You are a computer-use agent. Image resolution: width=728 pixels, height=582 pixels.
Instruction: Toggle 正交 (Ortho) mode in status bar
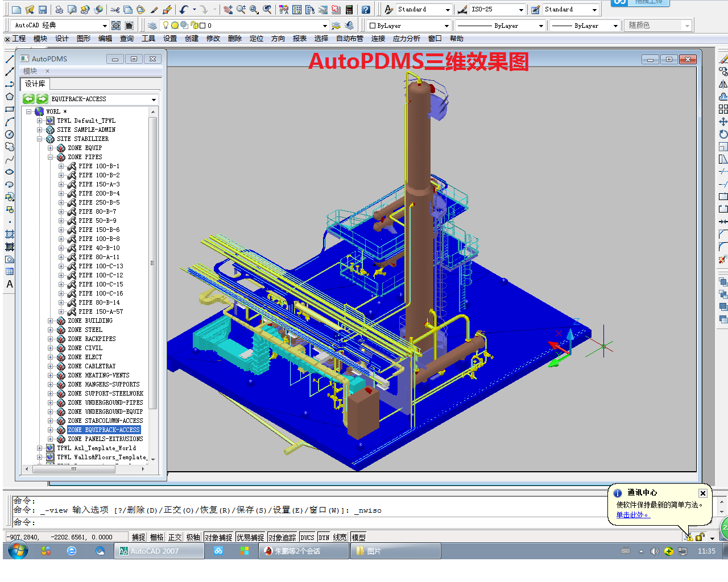click(x=175, y=537)
